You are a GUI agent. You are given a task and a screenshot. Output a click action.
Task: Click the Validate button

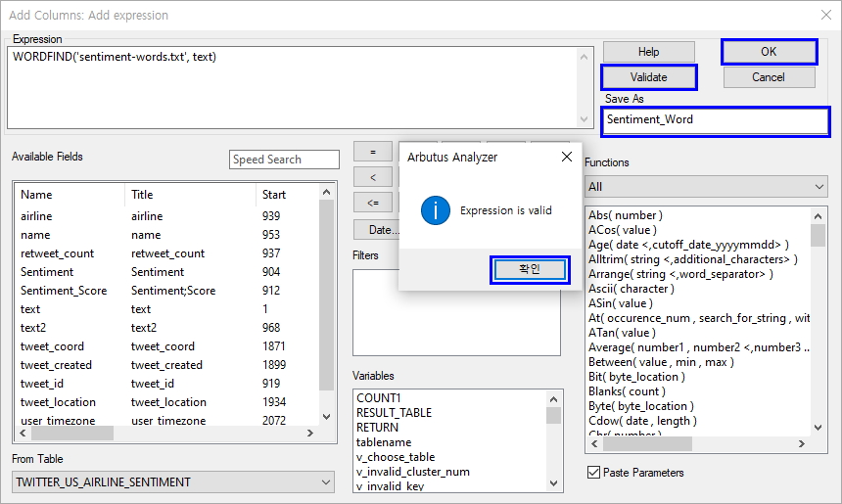649,77
